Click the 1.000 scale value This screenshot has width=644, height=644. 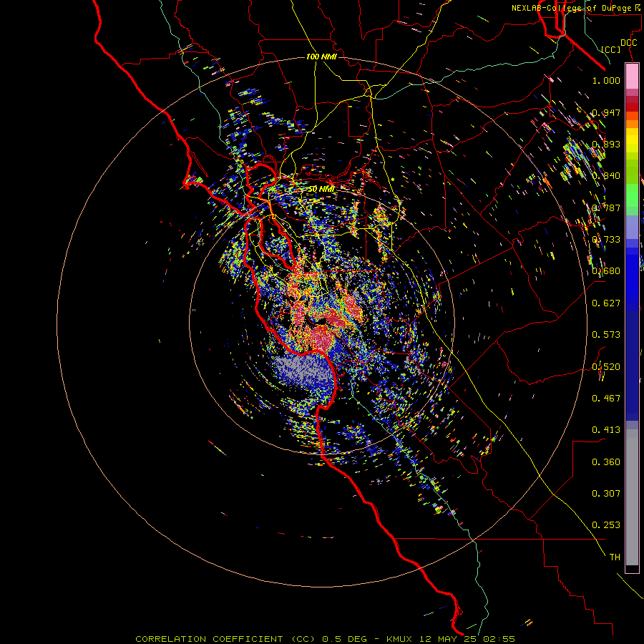(606, 80)
